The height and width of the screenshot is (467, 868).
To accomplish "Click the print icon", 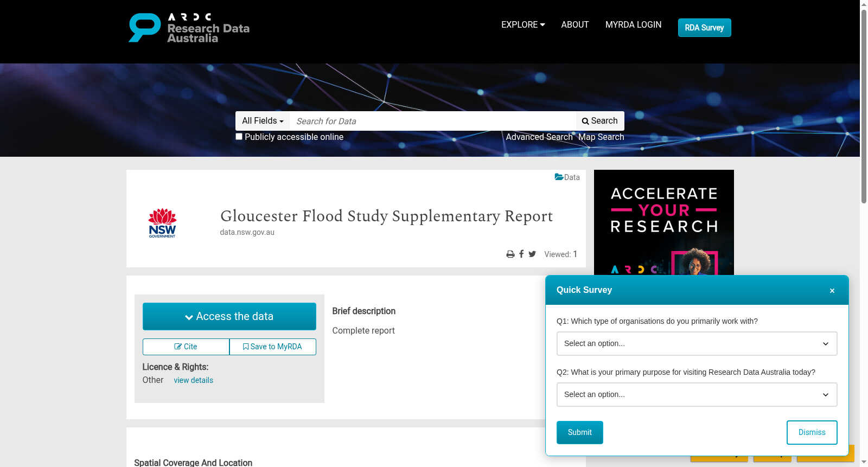I will (510, 254).
